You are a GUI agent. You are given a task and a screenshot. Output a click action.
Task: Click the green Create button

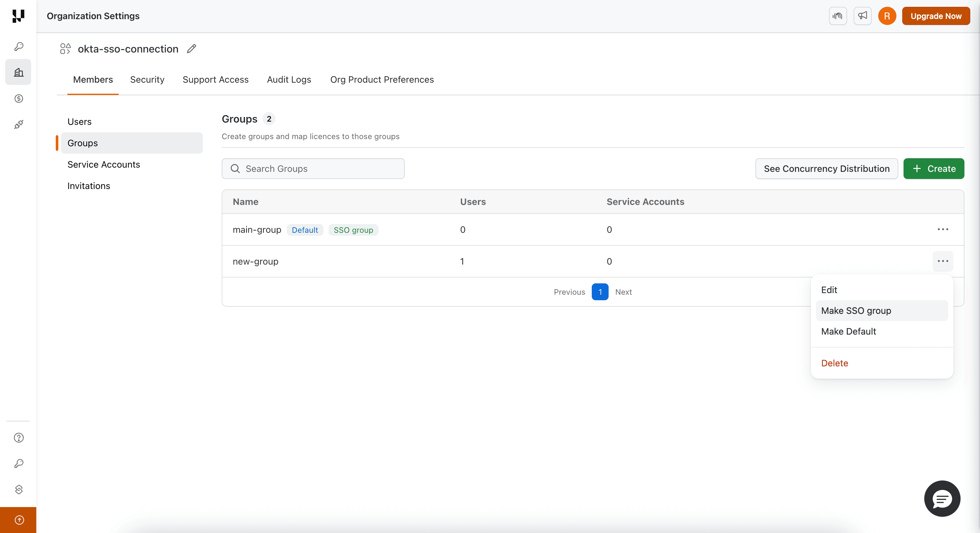[x=934, y=169]
